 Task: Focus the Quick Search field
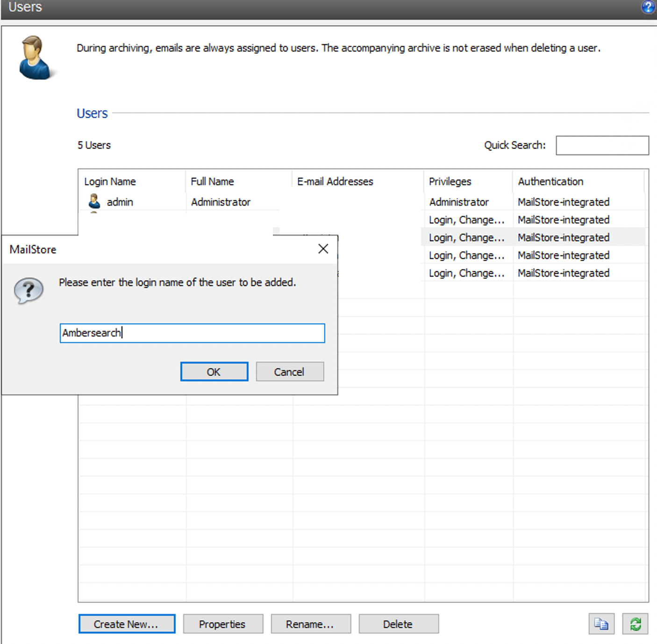click(602, 145)
